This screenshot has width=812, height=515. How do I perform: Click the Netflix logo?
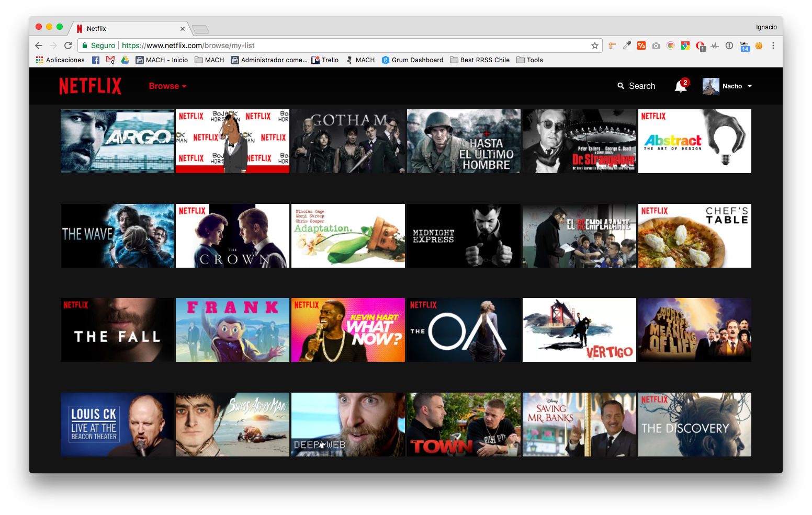pos(90,86)
